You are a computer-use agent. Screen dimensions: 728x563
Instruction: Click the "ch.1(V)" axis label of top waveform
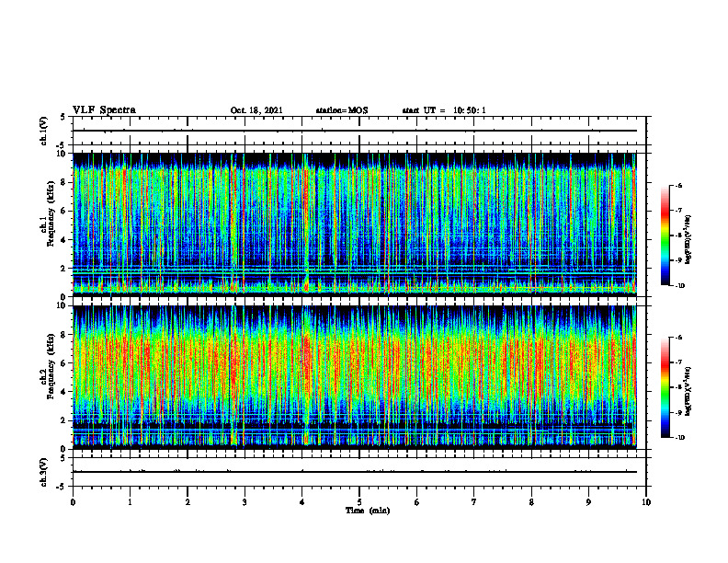click(43, 131)
